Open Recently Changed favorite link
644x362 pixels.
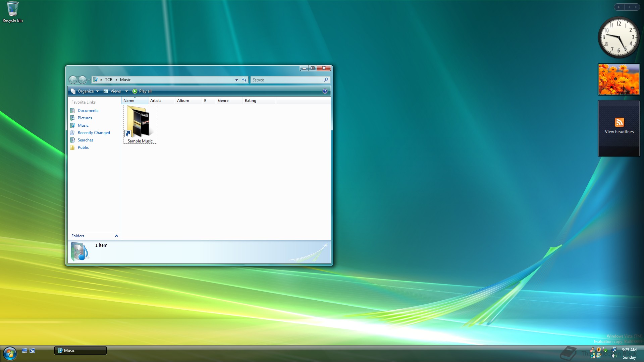[x=94, y=133]
